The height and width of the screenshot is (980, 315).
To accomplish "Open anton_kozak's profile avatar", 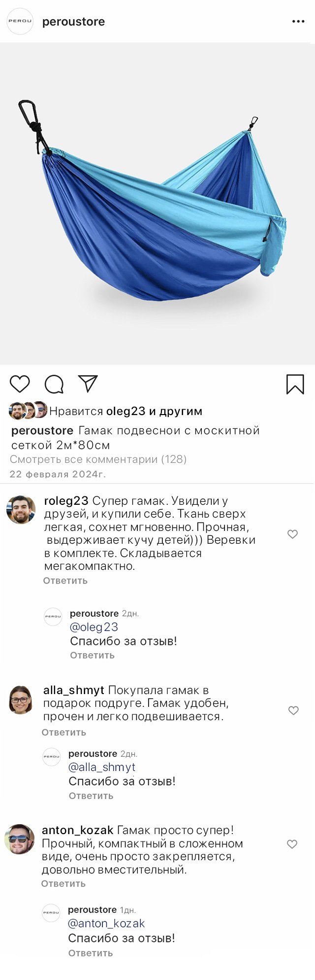I will [20, 839].
